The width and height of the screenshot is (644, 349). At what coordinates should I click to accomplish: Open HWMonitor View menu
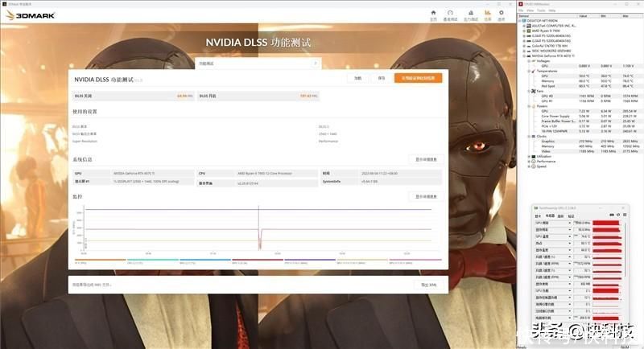[530, 10]
